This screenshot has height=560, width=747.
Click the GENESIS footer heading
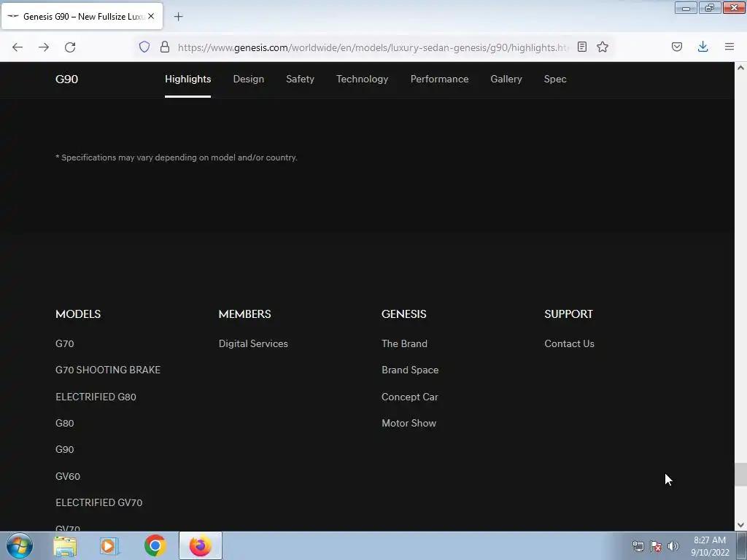click(x=404, y=314)
